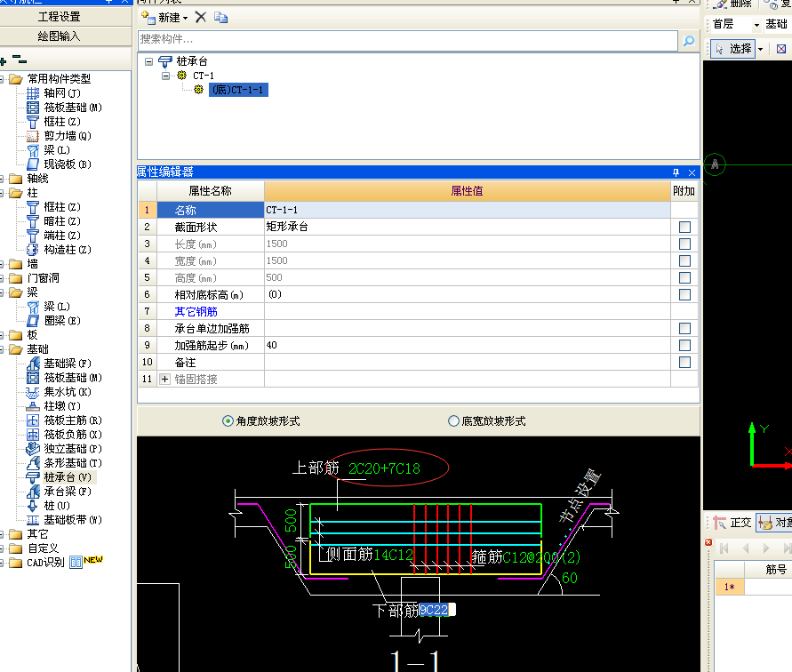Check the 附加 box for 承台单边加强筋
The height and width of the screenshot is (672, 792).
[x=684, y=328]
